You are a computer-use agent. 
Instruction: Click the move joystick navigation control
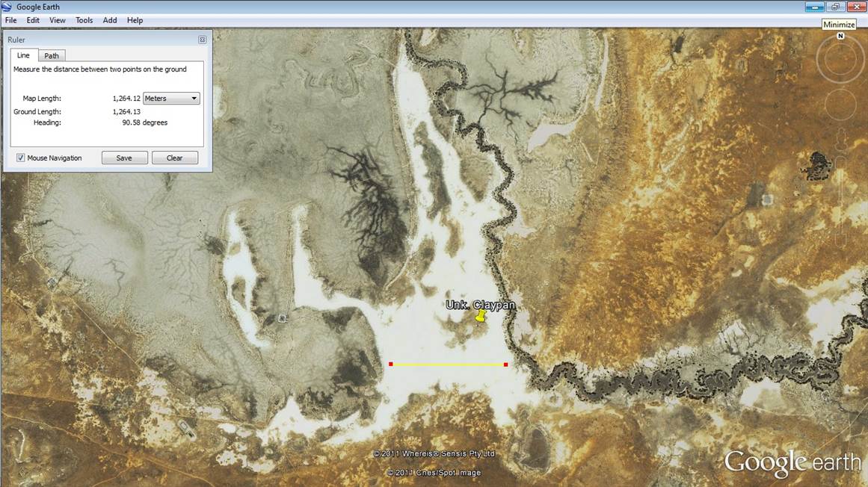[840, 105]
